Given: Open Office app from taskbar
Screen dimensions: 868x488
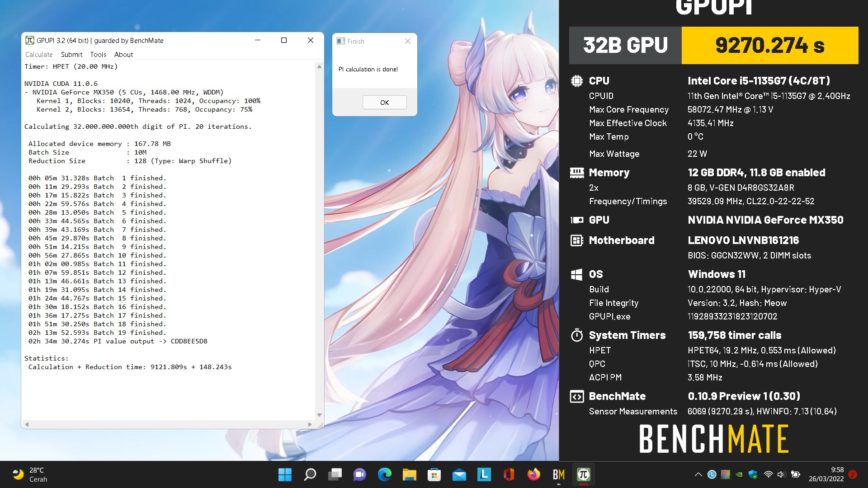Looking at the screenshot, I should [x=509, y=474].
